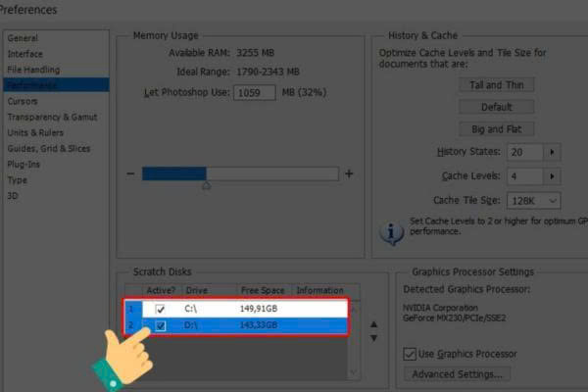
Task: Click the Free Space column header
Action: [x=263, y=290]
